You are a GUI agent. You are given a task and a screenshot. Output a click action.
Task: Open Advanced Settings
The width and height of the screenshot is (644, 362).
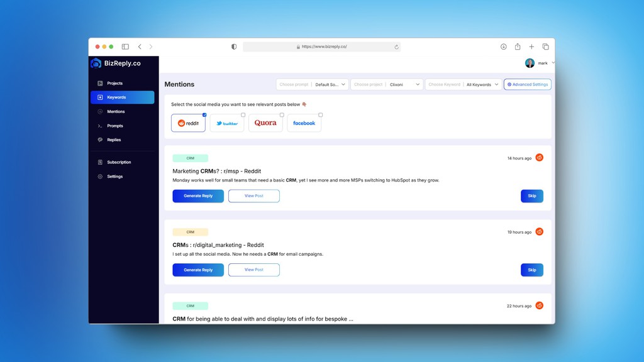[528, 85]
